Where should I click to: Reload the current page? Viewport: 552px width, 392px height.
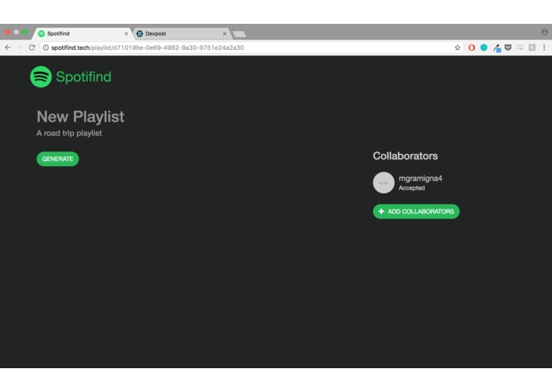tap(32, 48)
